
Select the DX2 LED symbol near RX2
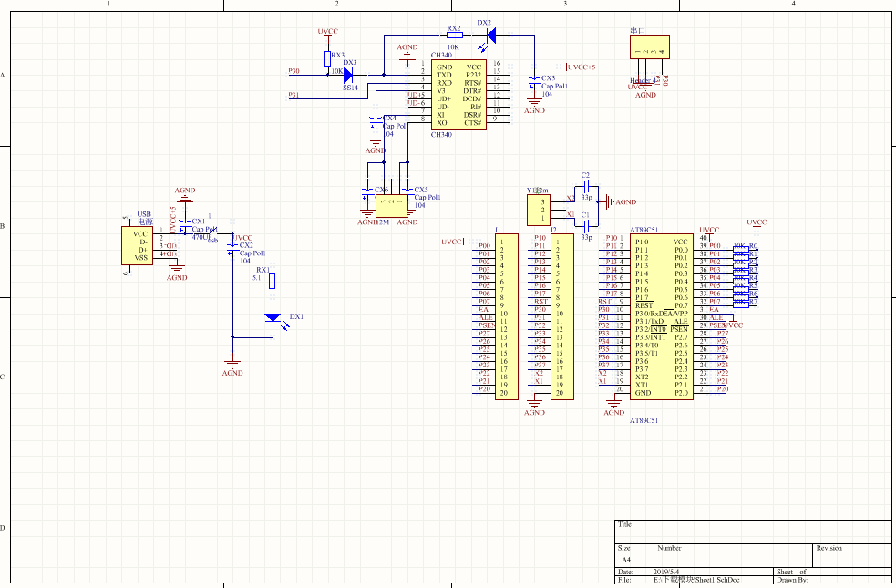490,36
